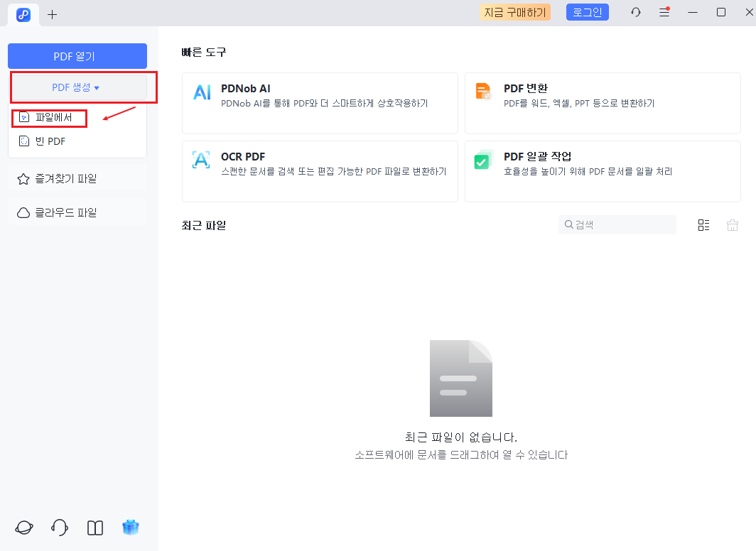Select 빈 PDF to create blank document
This screenshot has width=756, height=551.
[50, 141]
